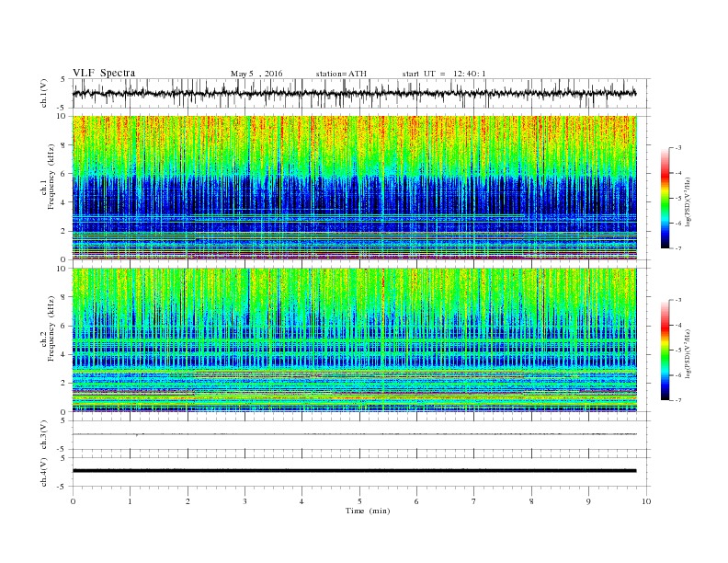The width and height of the screenshot is (728, 563).
Task: Click the time axis tick label "3"
Action: (245, 501)
